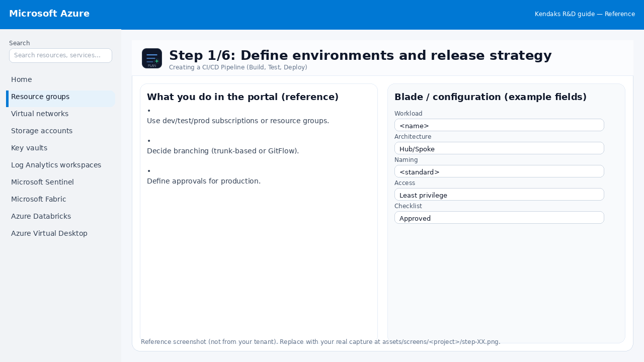This screenshot has height=362, width=644.
Task: Click the Microsoft Azure header title
Action: click(49, 14)
